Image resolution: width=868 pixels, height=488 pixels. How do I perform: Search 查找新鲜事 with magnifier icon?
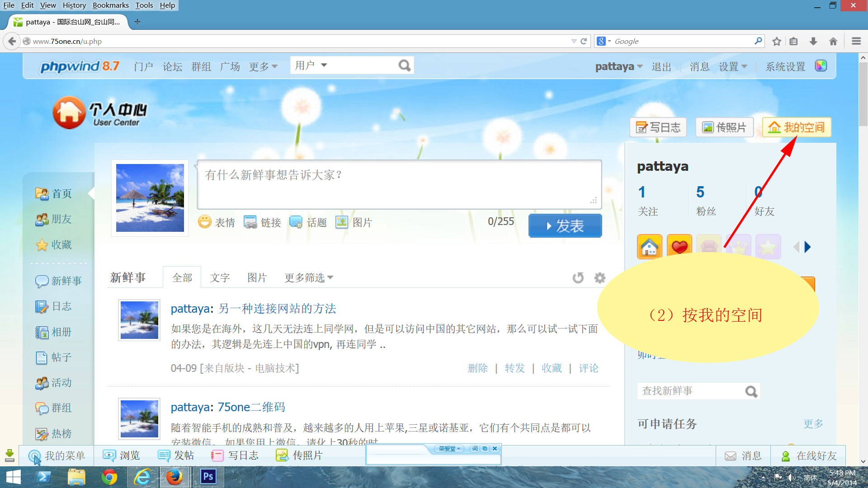(x=751, y=391)
